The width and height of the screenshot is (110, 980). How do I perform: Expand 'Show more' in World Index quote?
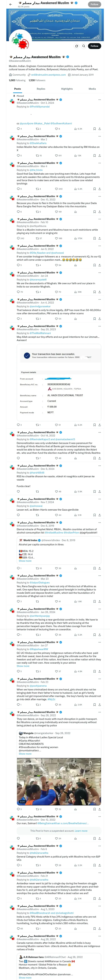(x=25, y=561)
